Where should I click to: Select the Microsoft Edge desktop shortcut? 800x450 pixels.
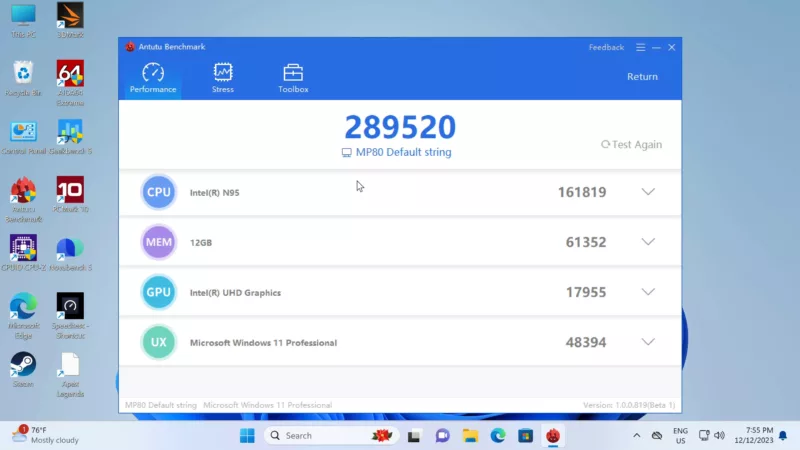[x=23, y=316]
